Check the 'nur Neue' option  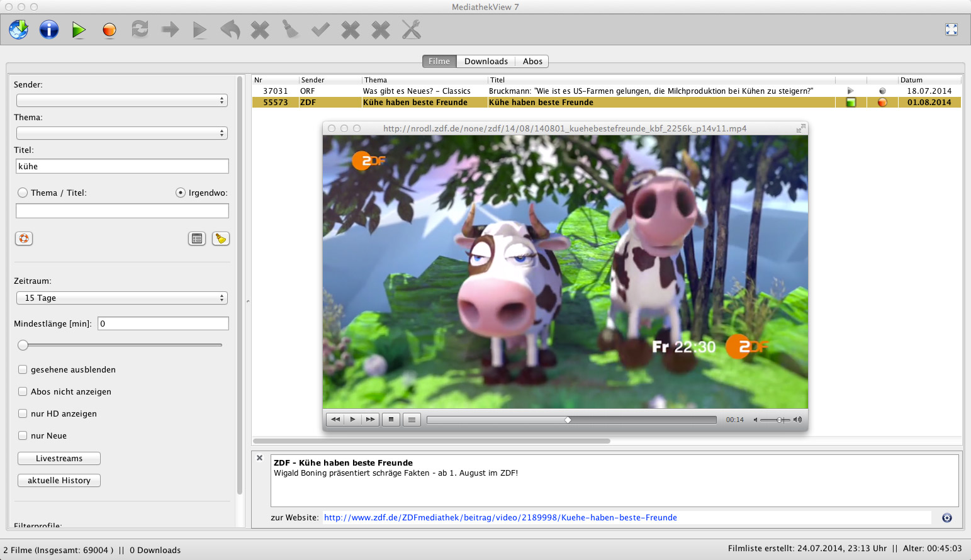(x=23, y=435)
